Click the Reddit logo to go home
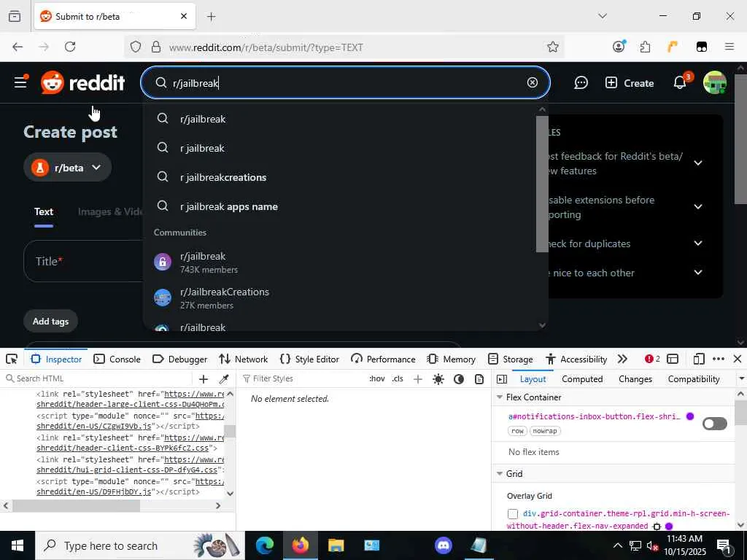Screen dimensions: 747x560 [x=83, y=83]
